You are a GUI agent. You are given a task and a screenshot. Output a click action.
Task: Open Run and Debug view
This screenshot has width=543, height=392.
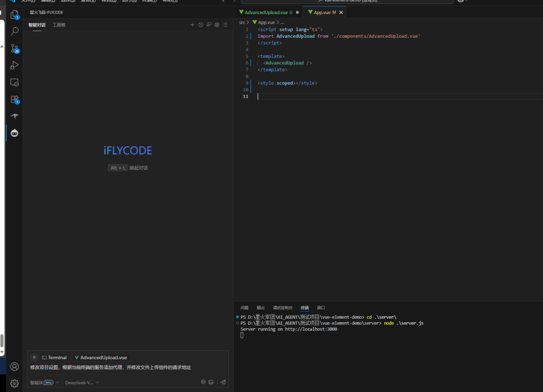coord(15,65)
